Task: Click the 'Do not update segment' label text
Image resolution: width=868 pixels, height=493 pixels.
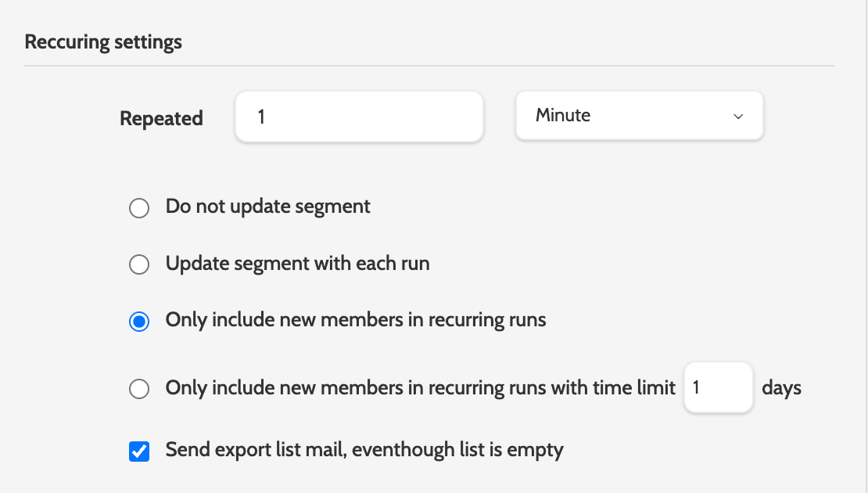Action: 267,207
